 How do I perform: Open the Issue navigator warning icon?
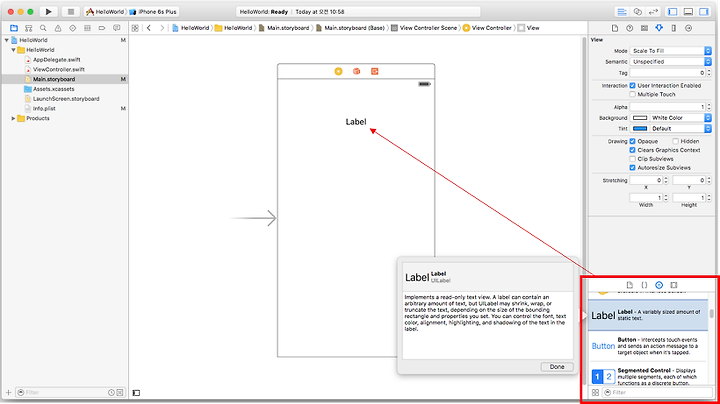click(58, 28)
